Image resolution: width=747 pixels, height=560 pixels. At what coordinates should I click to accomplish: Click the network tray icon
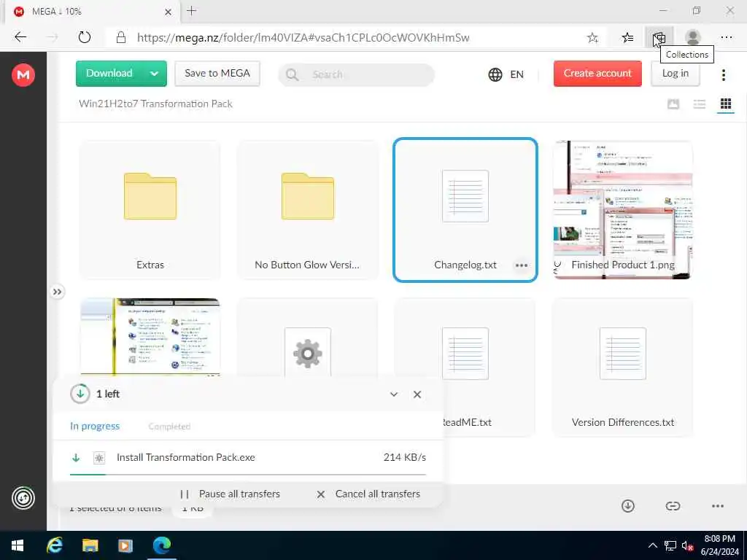click(670, 545)
